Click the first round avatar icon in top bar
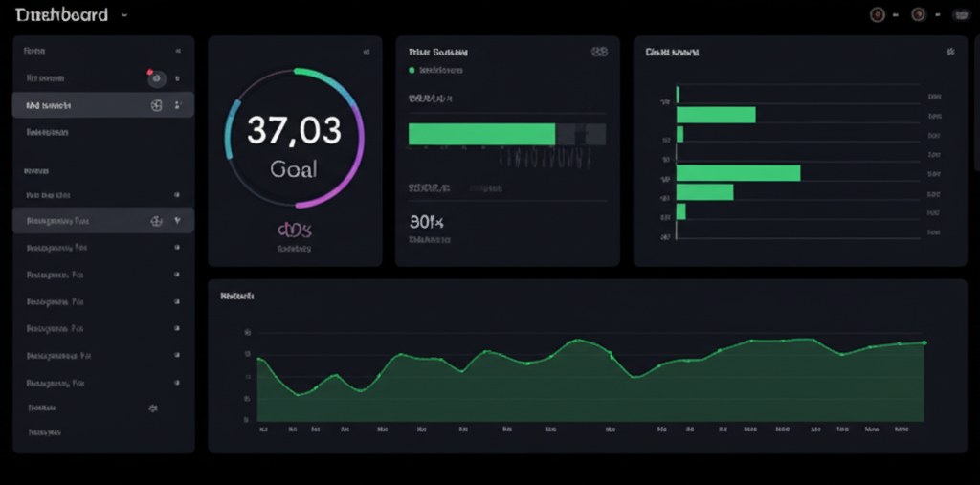Image resolution: width=980 pixels, height=485 pixels. (x=877, y=14)
